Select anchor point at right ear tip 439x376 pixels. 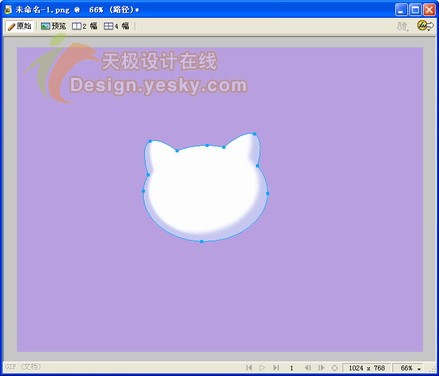pos(254,134)
